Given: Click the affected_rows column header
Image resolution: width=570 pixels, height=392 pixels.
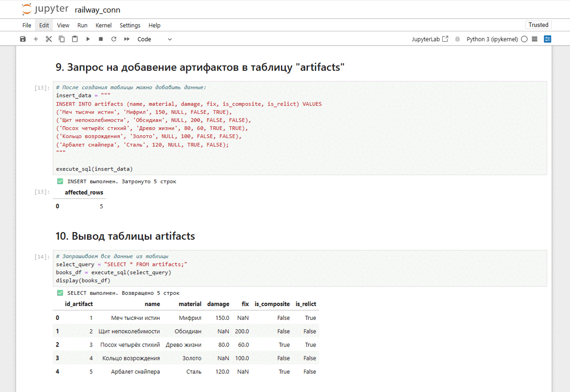Looking at the screenshot, I should click(x=84, y=193).
